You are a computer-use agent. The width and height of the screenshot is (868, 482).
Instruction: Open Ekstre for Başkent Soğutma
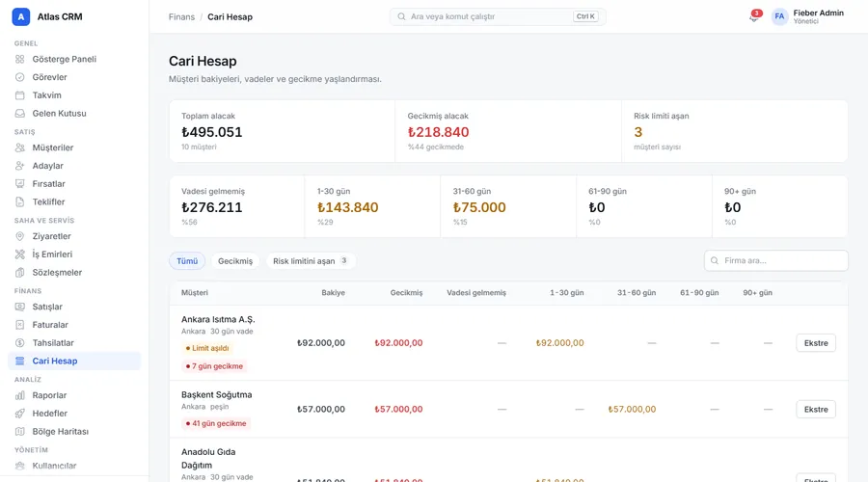coord(816,410)
